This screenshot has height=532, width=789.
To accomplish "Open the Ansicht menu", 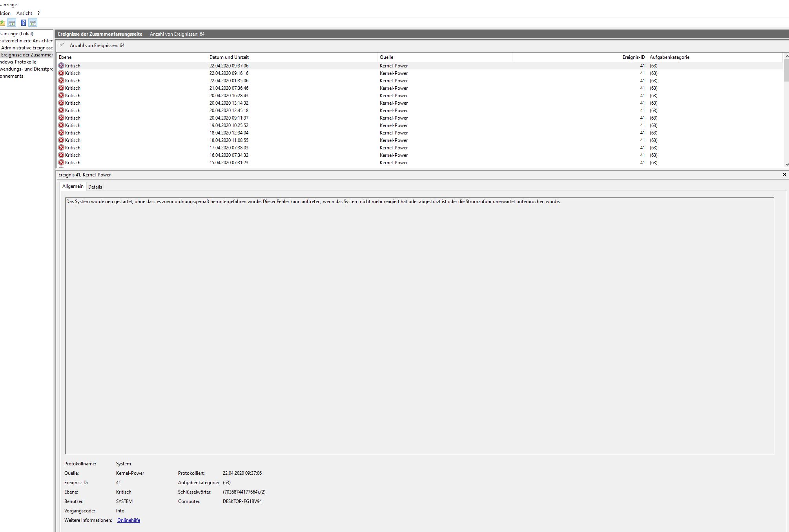I will 24,13.
